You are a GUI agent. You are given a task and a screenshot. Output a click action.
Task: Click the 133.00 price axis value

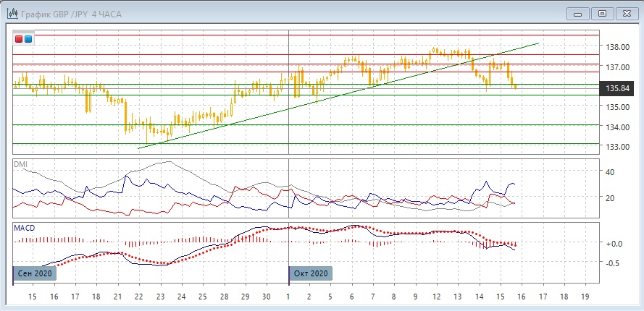[x=618, y=147]
